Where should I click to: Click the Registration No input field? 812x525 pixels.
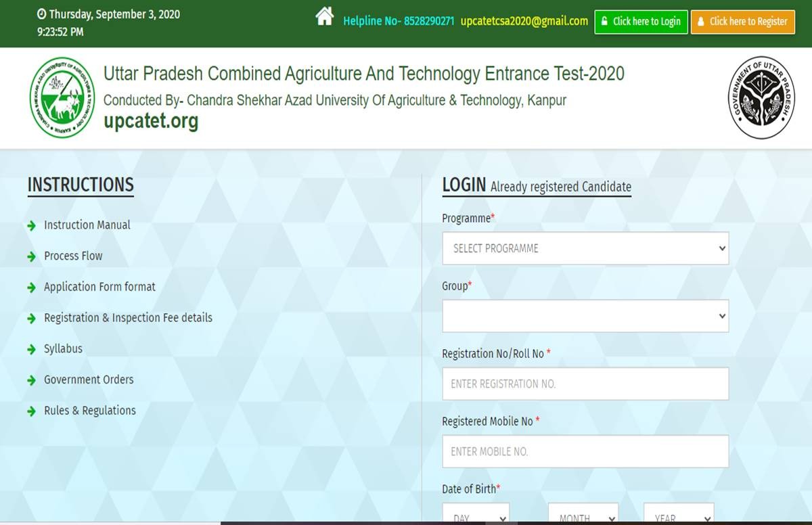(x=585, y=384)
